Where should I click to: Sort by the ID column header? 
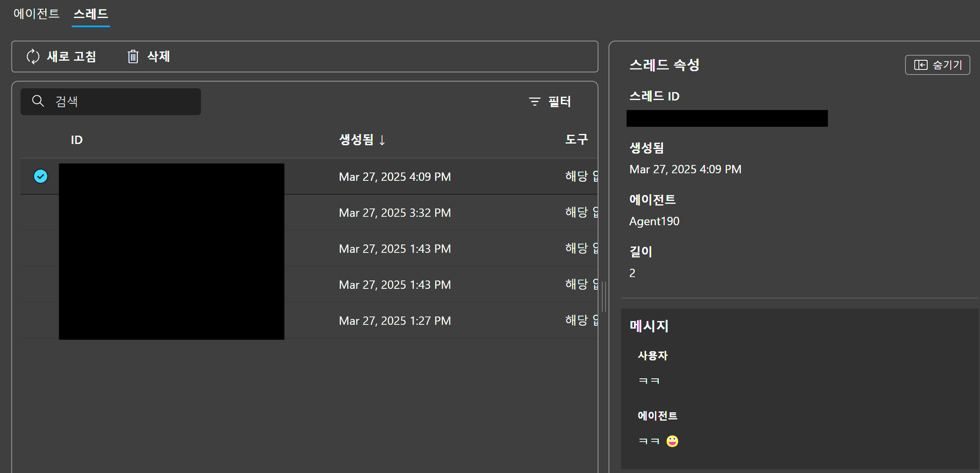77,140
